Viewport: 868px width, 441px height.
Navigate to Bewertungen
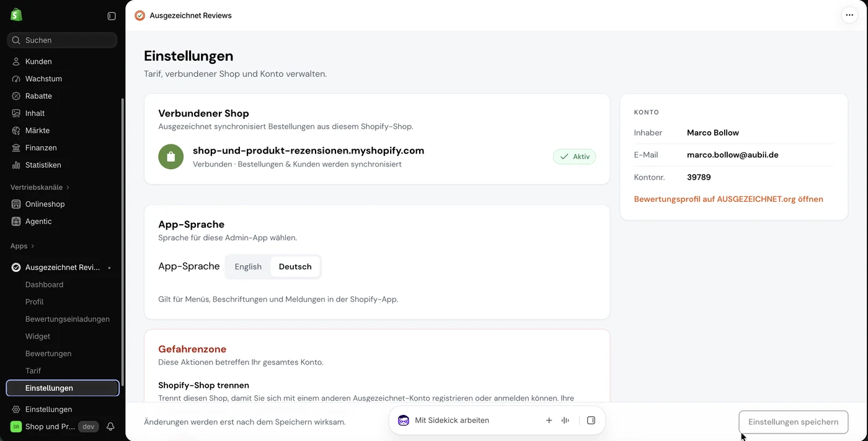tap(48, 354)
